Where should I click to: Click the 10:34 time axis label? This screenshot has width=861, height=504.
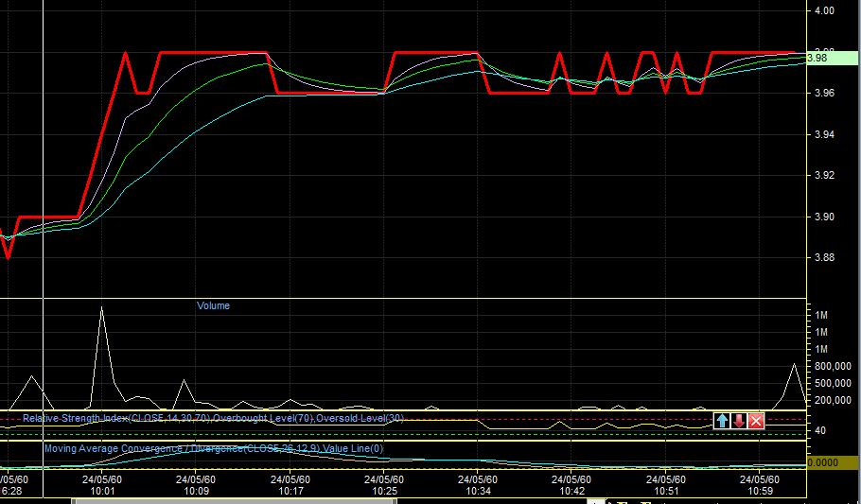478,490
